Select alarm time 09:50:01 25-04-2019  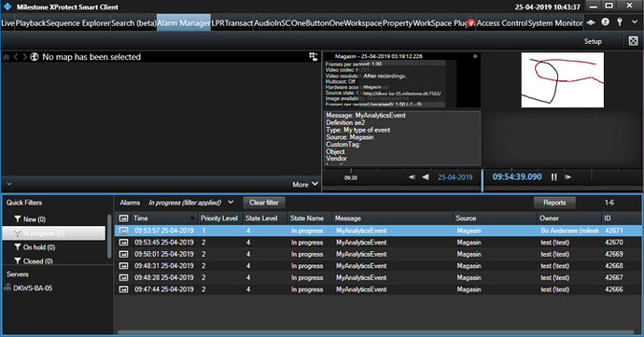164,254
